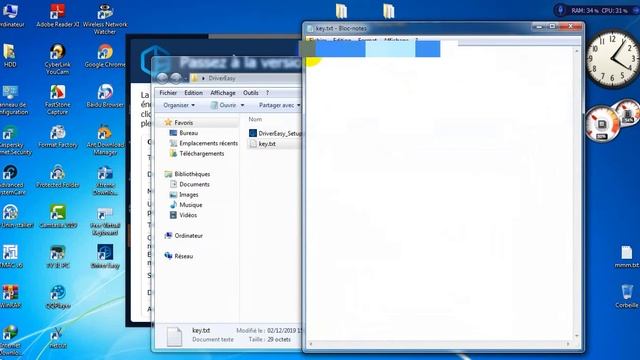
Task: Open Adobe Reader XI desktop shortcut
Action: click(x=58, y=16)
